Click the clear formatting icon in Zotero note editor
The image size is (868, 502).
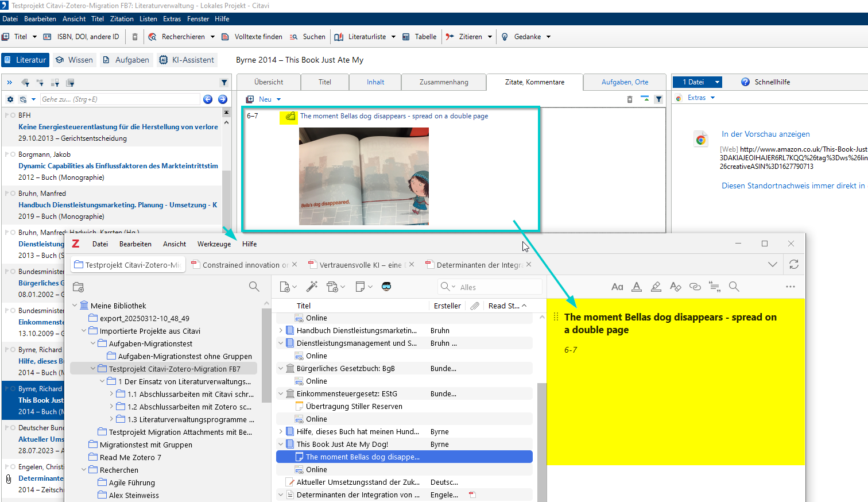click(x=676, y=287)
